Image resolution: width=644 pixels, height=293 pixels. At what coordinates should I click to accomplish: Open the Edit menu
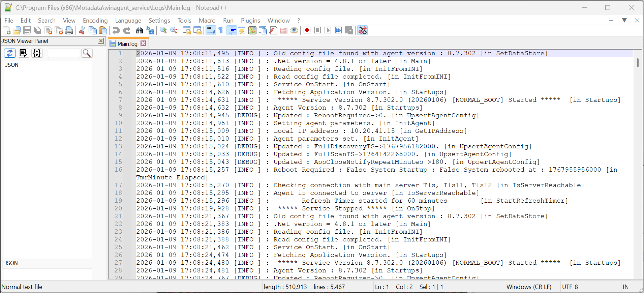click(x=25, y=21)
